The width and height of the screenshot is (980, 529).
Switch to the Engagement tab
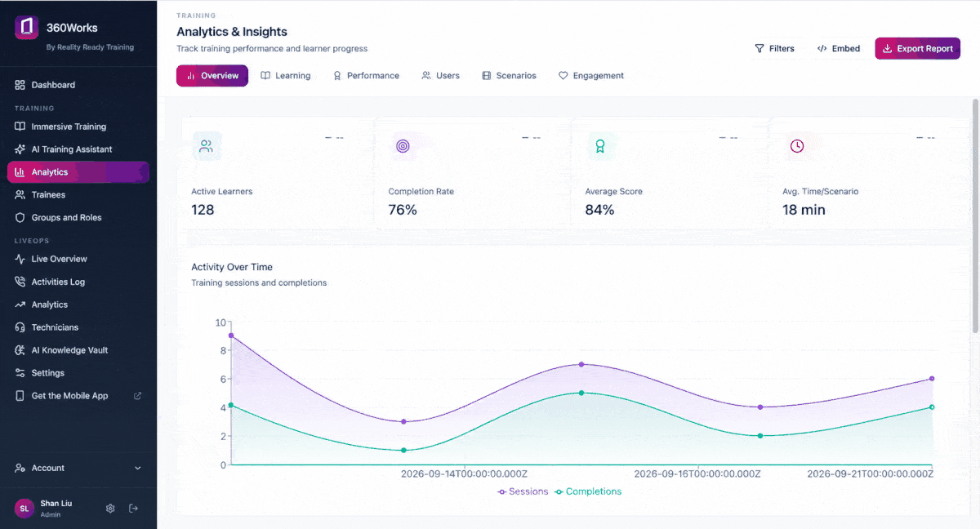tap(591, 76)
